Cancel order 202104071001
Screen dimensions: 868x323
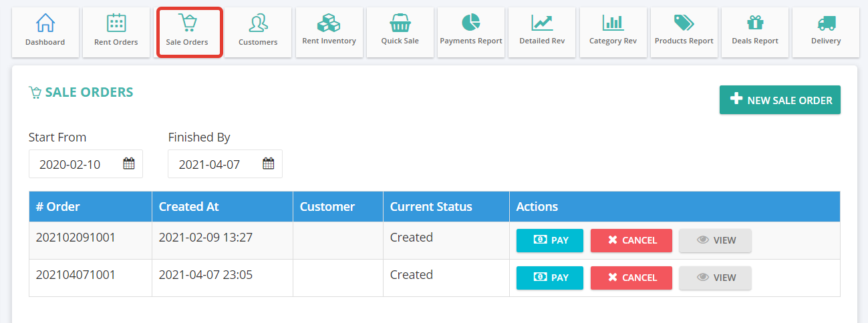tap(631, 278)
